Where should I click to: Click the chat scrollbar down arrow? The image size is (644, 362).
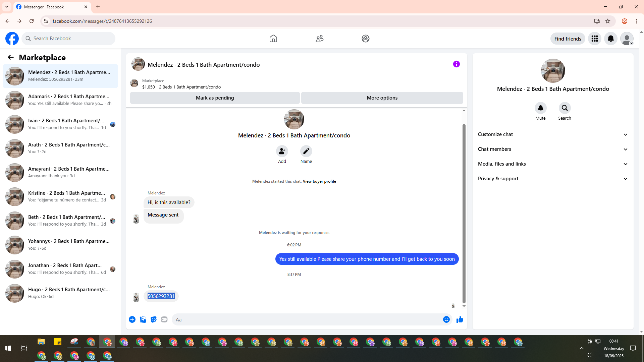click(x=464, y=306)
